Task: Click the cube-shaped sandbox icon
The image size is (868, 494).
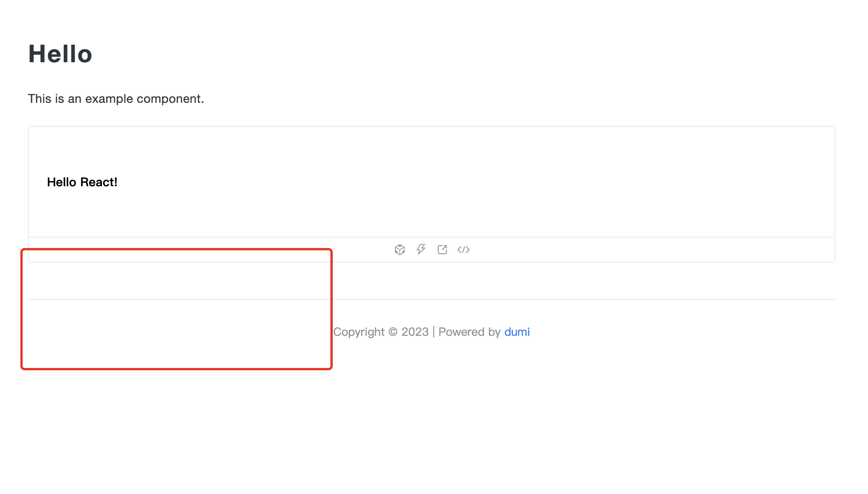Action: pyautogui.click(x=399, y=250)
